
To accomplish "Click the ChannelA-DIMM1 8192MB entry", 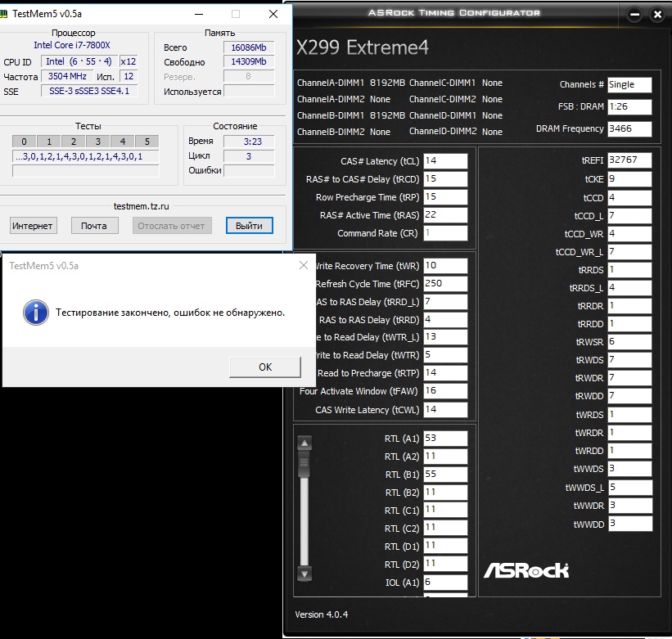I will pyautogui.click(x=350, y=83).
